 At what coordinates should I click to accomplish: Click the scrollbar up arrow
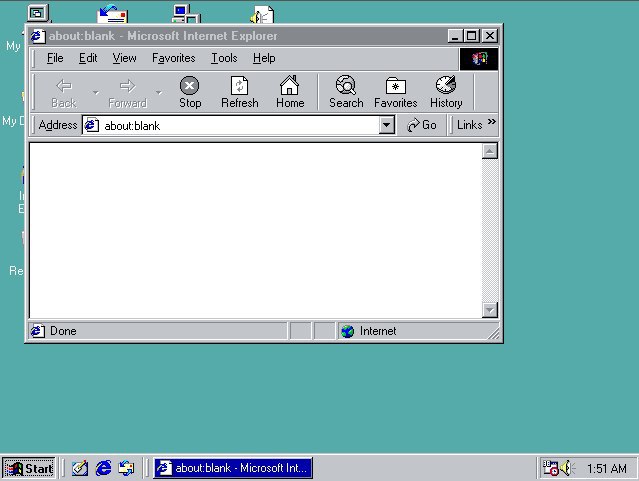coord(490,151)
